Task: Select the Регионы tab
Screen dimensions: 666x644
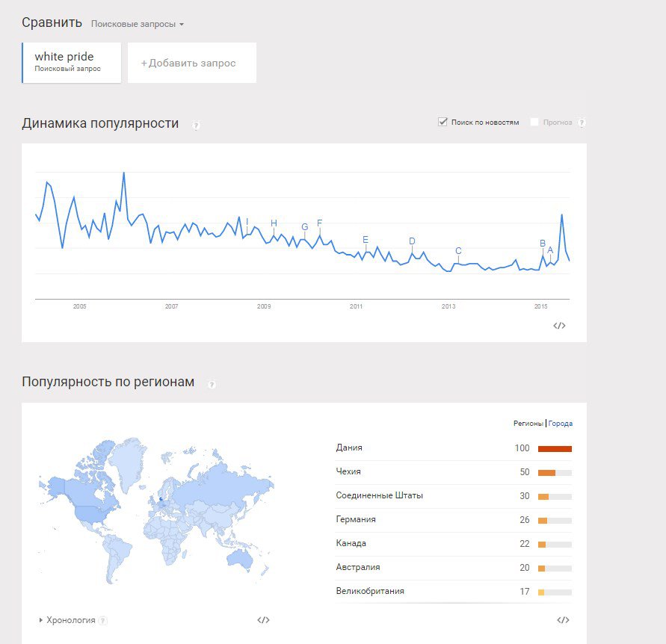Action: coord(528,424)
